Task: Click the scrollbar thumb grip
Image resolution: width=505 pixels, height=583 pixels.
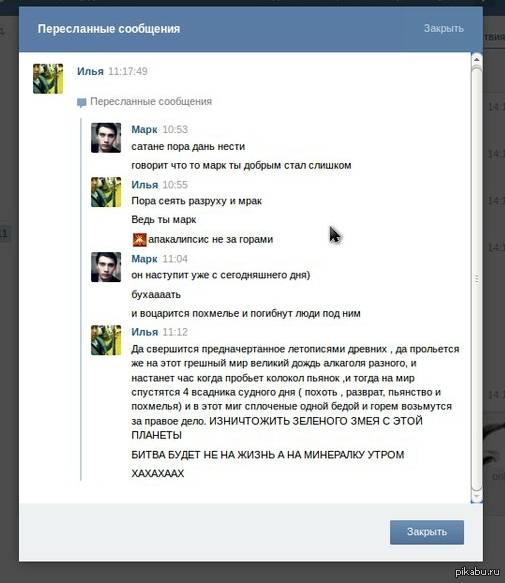Action: pos(476,278)
